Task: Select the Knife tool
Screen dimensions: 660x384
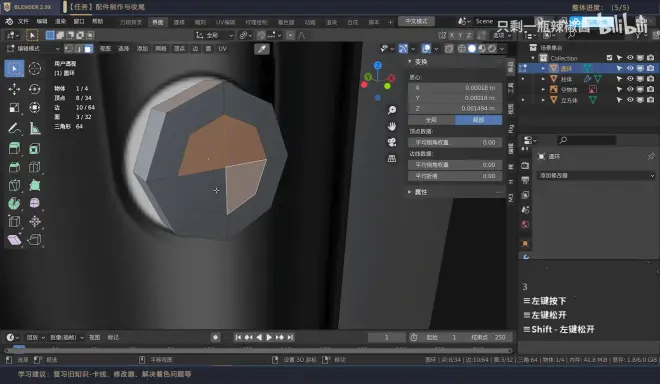Action: coord(14,185)
